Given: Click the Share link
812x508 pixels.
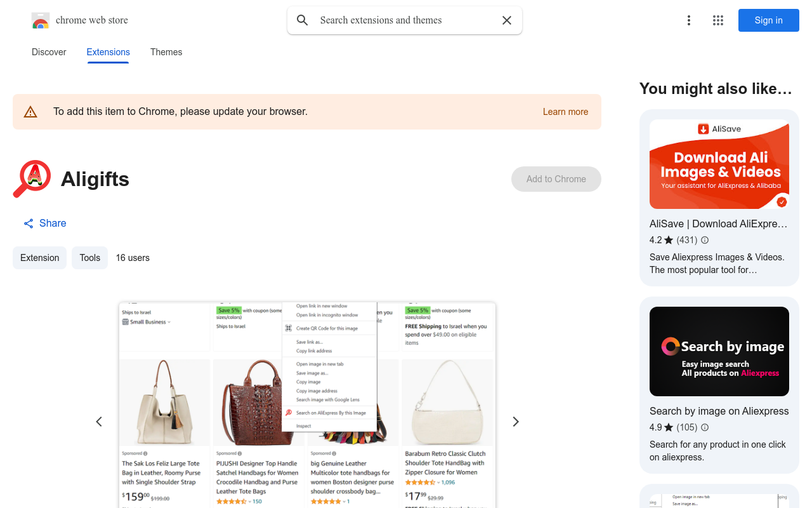Looking at the screenshot, I should pyautogui.click(x=45, y=224).
